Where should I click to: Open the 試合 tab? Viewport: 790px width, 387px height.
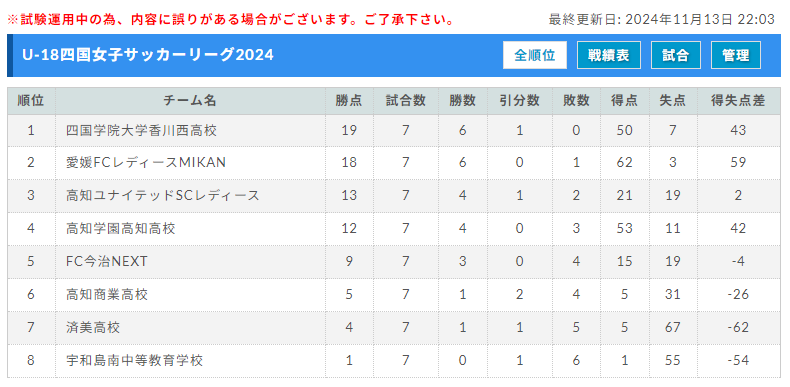click(676, 55)
